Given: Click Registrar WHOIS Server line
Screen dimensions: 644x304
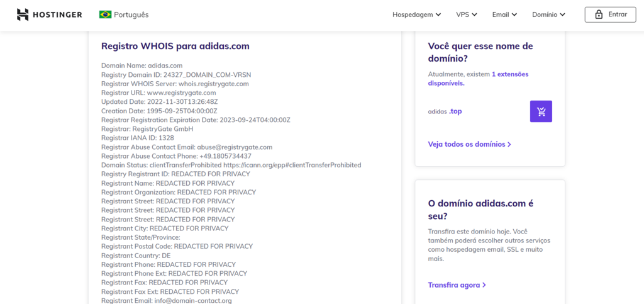Looking at the screenshot, I should [x=175, y=83].
